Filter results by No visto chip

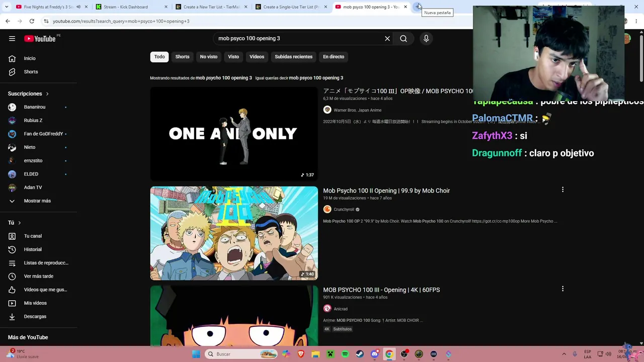coord(209,57)
